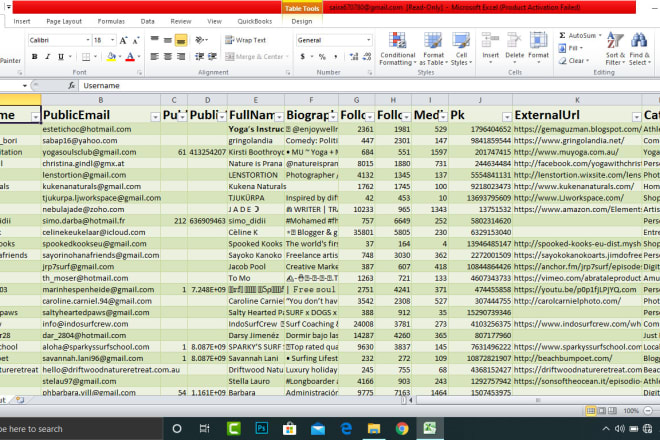Image resolution: width=660 pixels, height=440 pixels.
Task: Open Cell Styles gallery
Action: click(461, 49)
